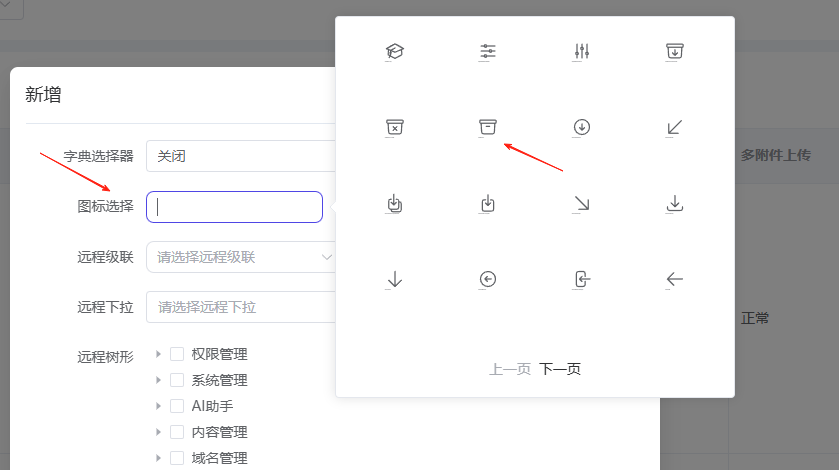Pick the plain down arrow icon
This screenshot has height=470, width=839.
tap(394, 279)
